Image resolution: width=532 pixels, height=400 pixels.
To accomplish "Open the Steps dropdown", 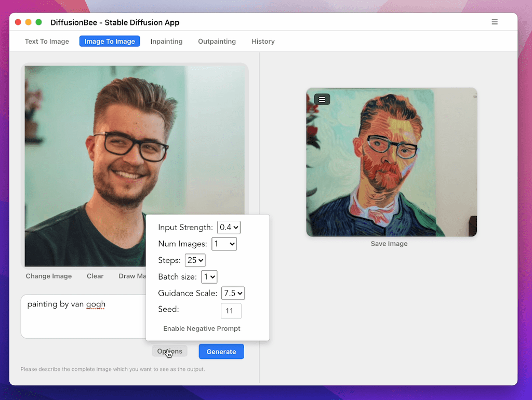I will pyautogui.click(x=195, y=260).
